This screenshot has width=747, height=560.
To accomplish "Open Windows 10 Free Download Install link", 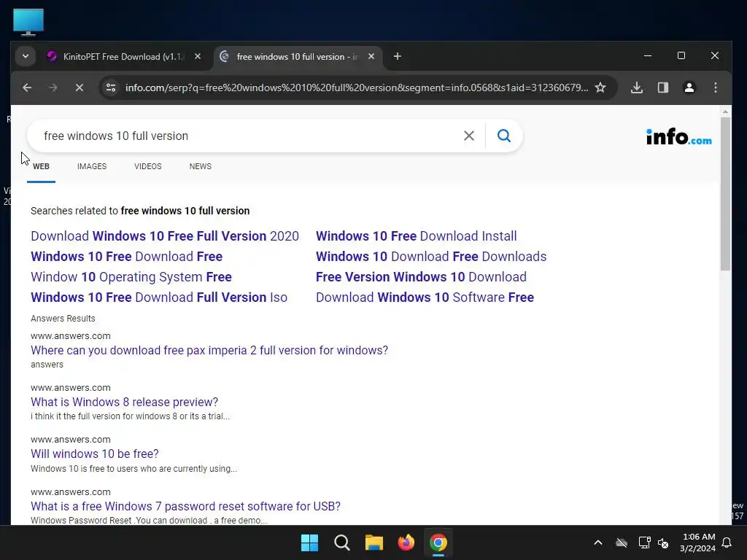I will click(x=417, y=236).
